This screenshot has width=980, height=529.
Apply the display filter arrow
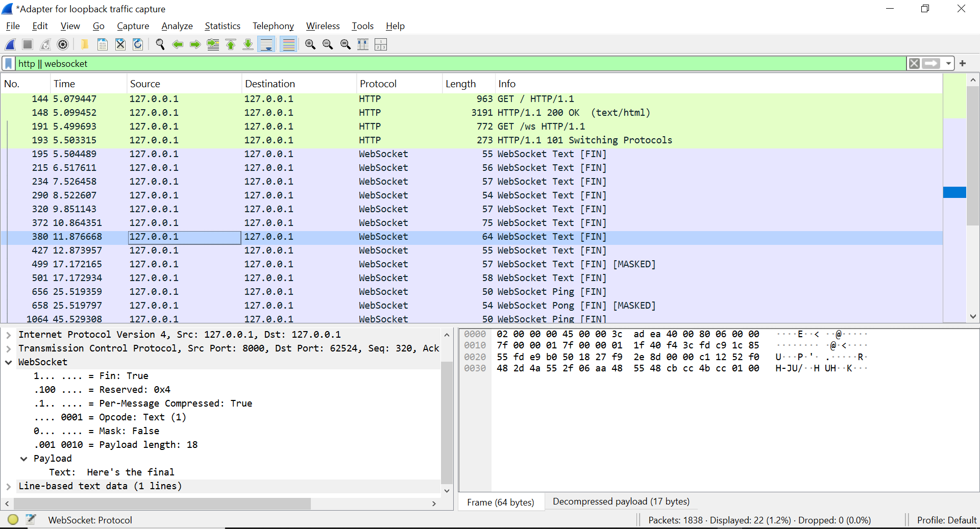(931, 64)
